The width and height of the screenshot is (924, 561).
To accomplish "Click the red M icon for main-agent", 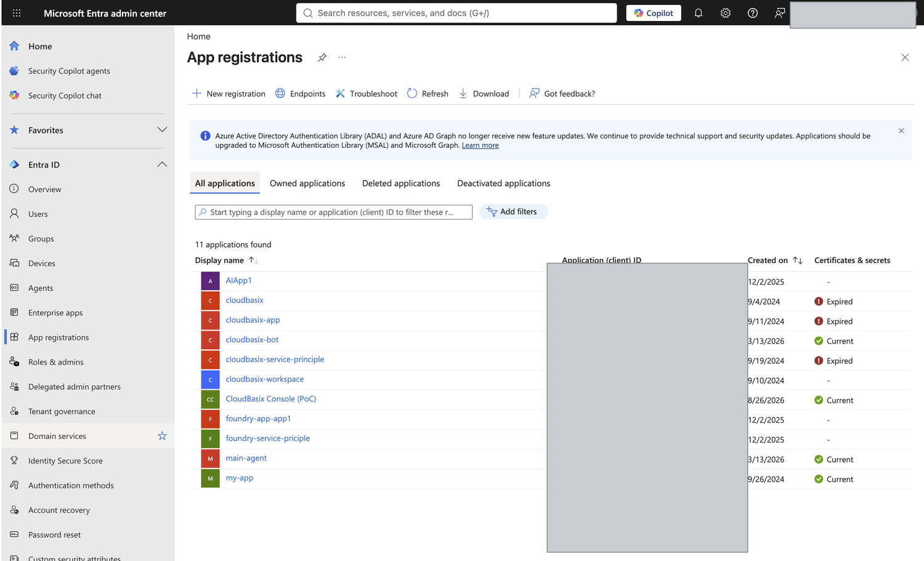I will click(x=210, y=458).
